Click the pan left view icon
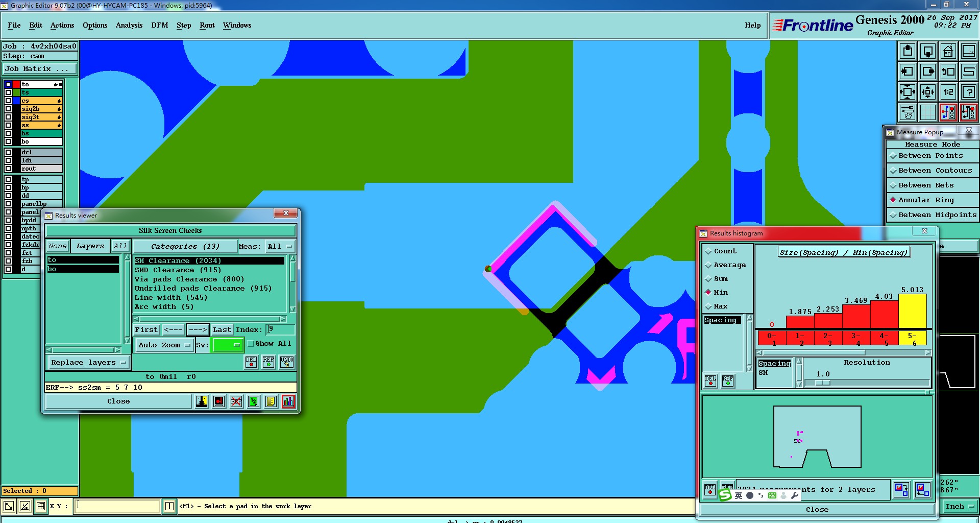Viewport: 980px width, 523px height. pyautogui.click(x=908, y=72)
